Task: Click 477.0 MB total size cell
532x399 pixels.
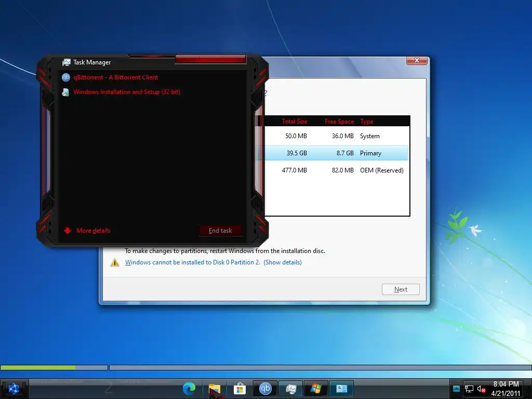Action: coord(295,170)
